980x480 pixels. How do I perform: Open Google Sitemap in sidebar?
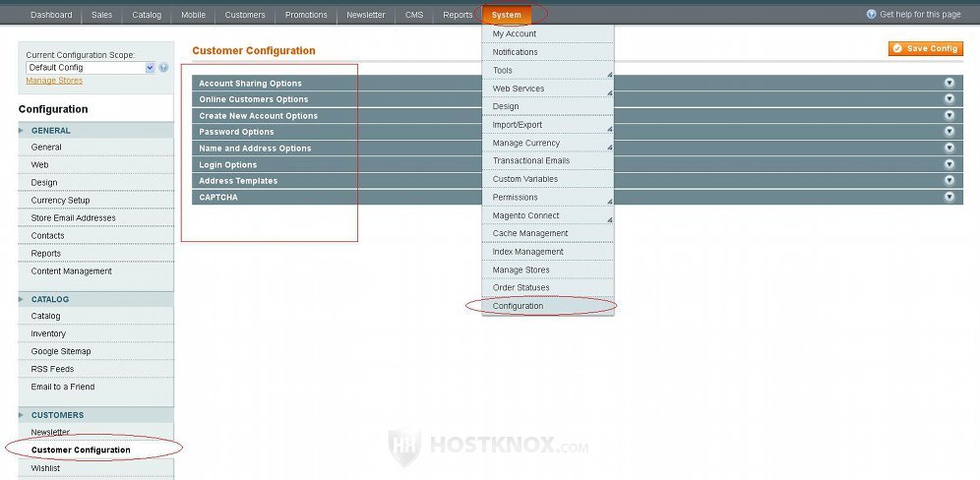point(95,351)
